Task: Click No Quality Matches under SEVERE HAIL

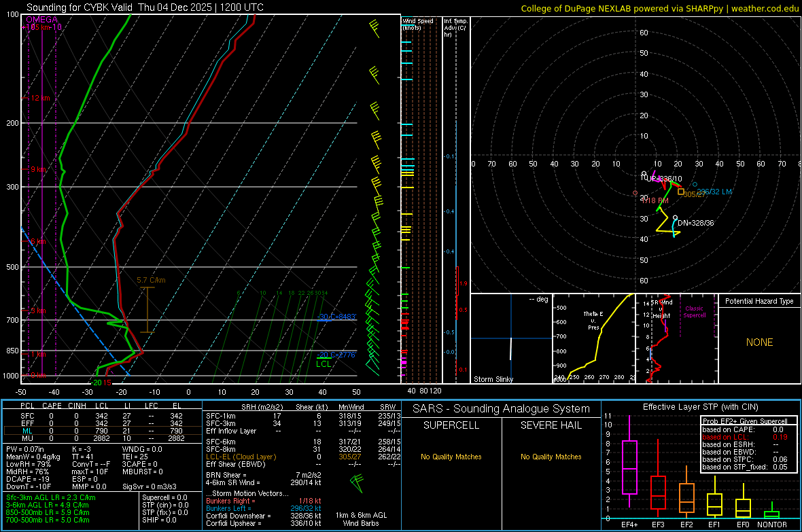Action: pos(551,457)
